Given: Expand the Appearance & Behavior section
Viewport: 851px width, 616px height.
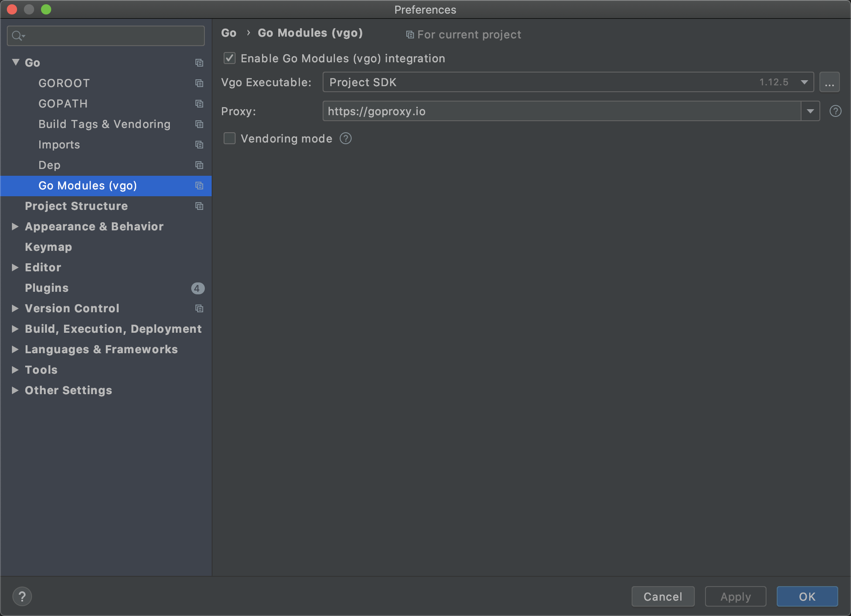Looking at the screenshot, I should coord(15,227).
